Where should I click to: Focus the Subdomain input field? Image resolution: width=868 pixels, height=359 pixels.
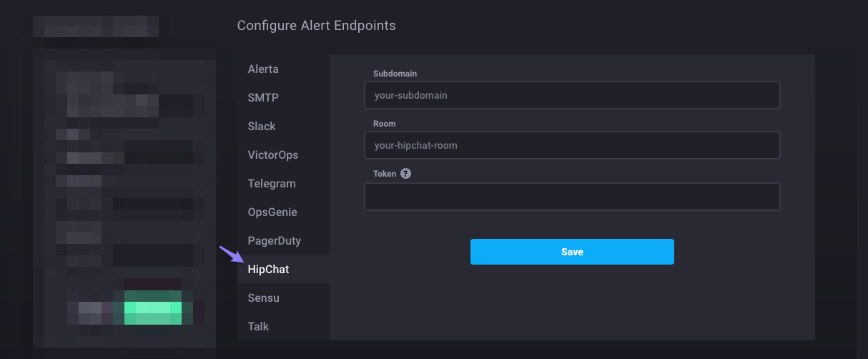click(x=571, y=95)
